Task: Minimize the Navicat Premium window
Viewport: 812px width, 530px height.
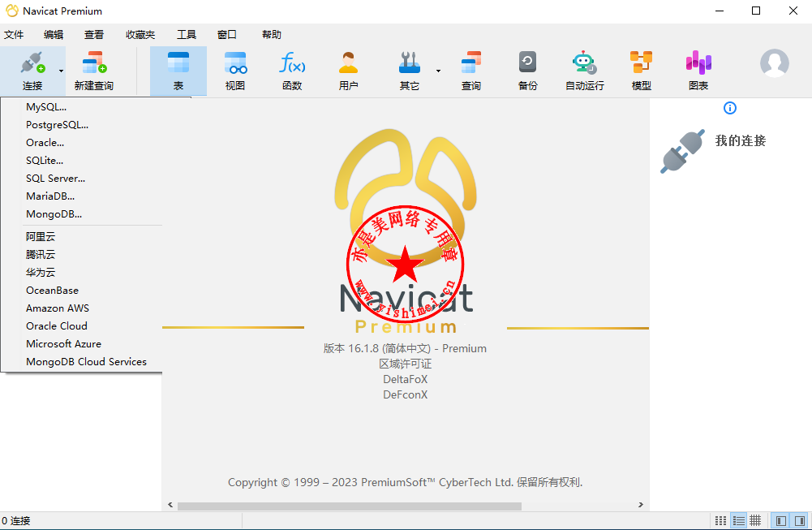Action: coord(720,11)
